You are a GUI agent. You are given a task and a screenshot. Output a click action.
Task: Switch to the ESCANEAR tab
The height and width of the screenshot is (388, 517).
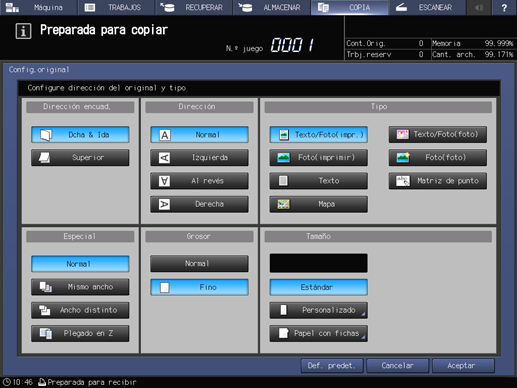pyautogui.click(x=427, y=7)
